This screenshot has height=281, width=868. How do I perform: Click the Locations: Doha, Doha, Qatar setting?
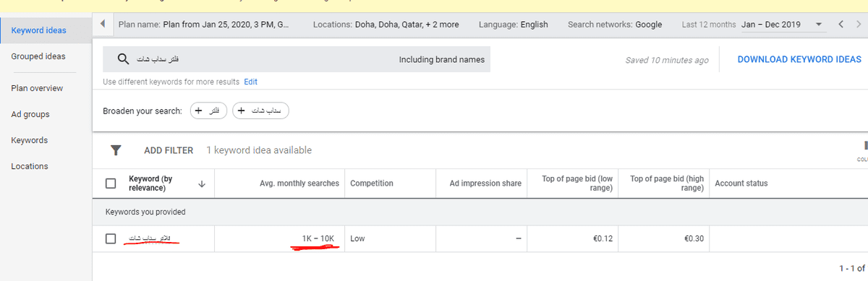[386, 24]
